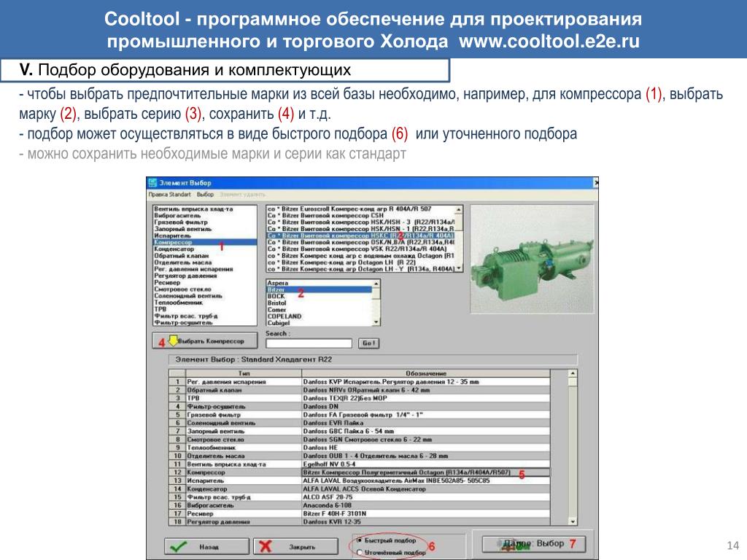Select Обратный клапан in the type list

205,256
